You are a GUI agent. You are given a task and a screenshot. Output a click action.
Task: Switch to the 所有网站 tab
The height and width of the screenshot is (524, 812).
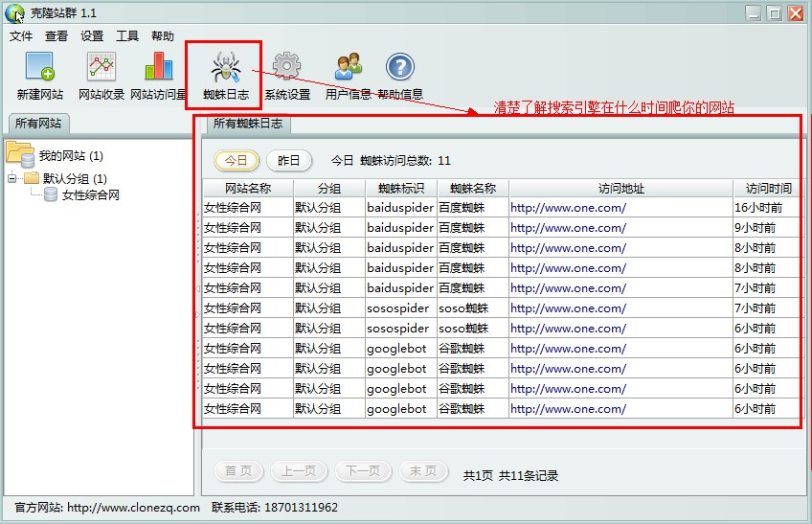point(38,124)
